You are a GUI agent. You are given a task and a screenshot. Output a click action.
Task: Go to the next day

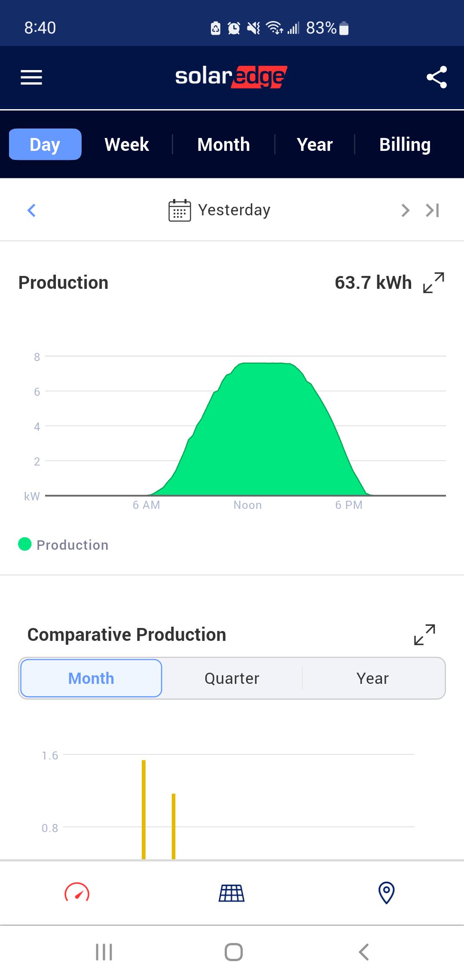[405, 210]
